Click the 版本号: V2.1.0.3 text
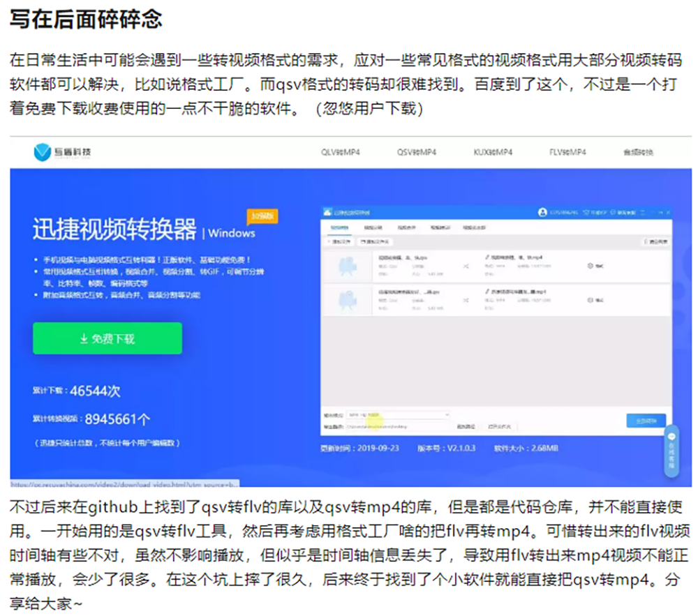 click(x=447, y=448)
